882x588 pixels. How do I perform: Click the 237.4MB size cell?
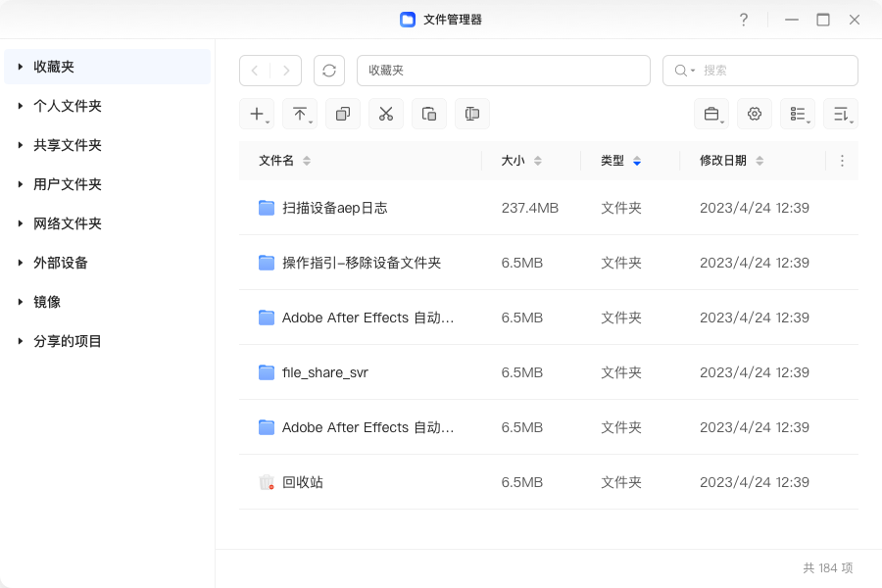(x=530, y=208)
